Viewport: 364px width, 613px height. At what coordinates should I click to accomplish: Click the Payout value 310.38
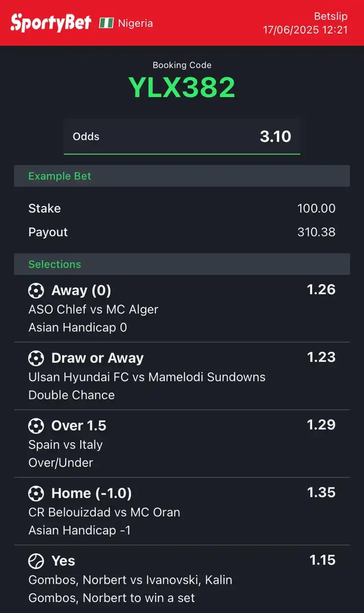click(x=317, y=232)
